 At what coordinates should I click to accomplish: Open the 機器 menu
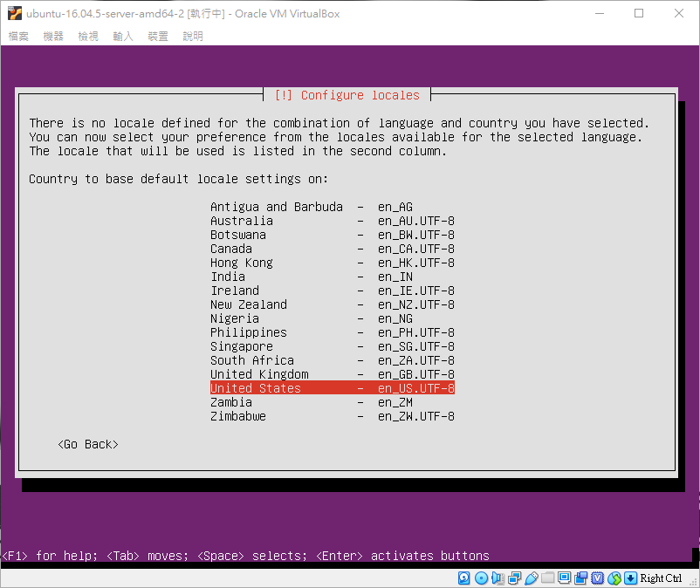tap(53, 36)
